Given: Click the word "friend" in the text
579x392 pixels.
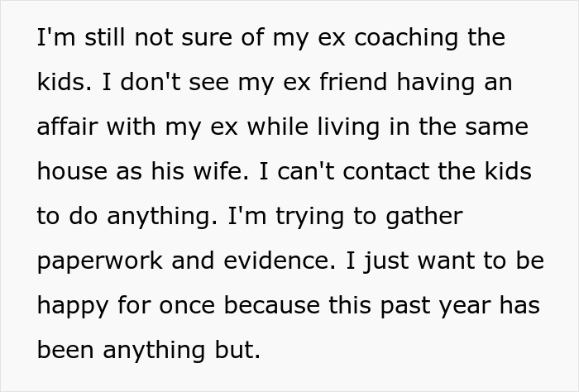Looking at the screenshot, I should click(311, 83).
